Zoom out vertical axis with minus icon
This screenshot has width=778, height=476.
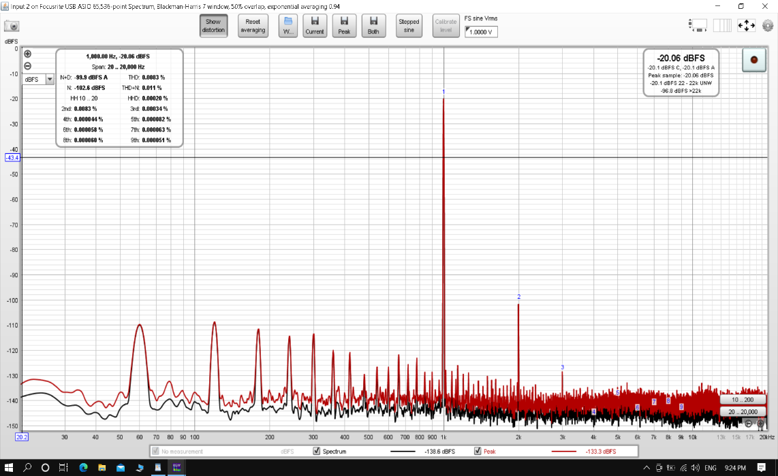pyautogui.click(x=28, y=66)
